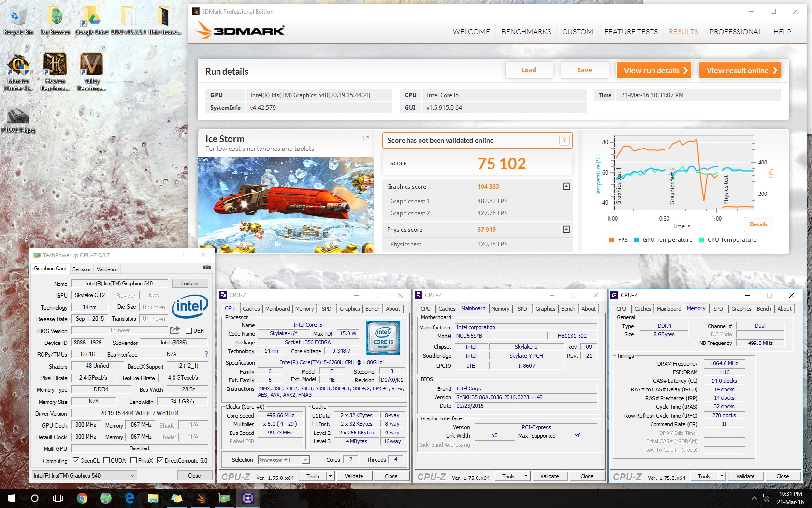Open the P1060214.jpg desktop file
This screenshot has width=812, height=508.
18,120
